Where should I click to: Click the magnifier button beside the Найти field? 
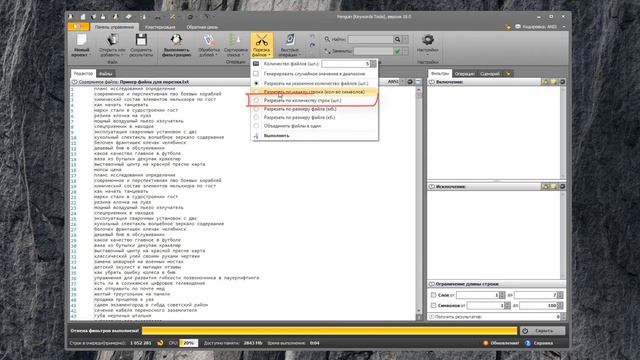coord(397,39)
